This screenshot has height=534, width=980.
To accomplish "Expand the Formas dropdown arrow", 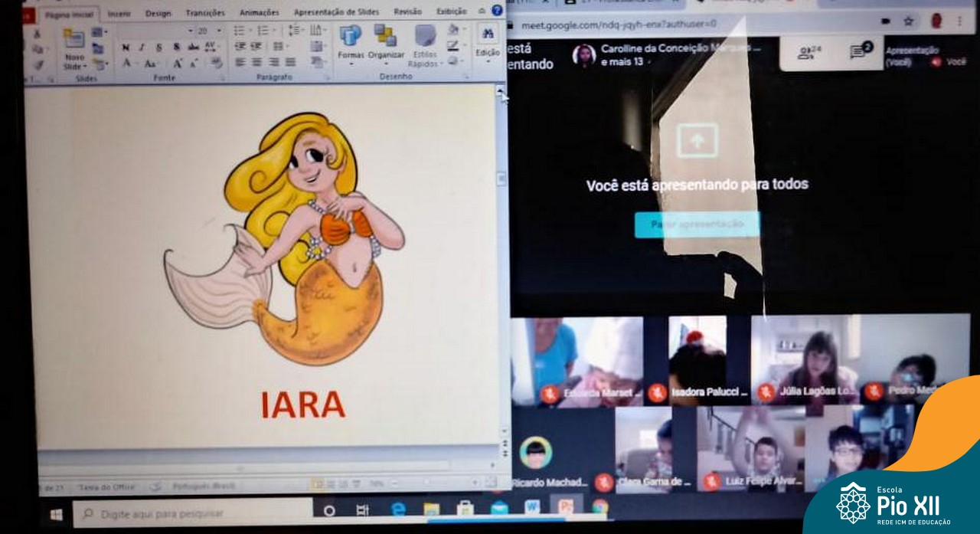I will pos(351,64).
